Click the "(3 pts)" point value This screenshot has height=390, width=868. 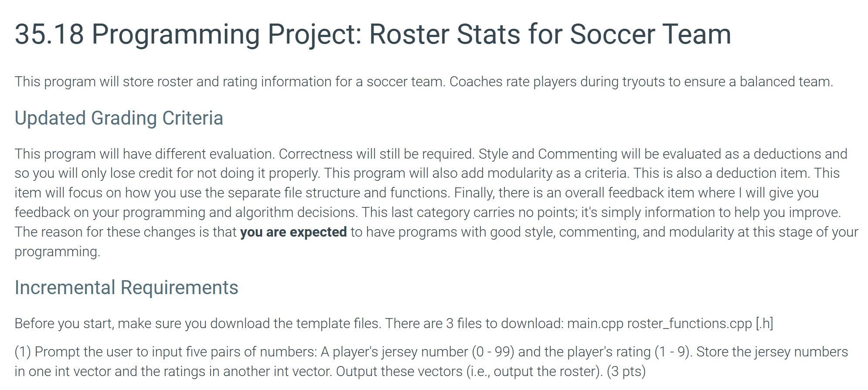pyautogui.click(x=626, y=371)
